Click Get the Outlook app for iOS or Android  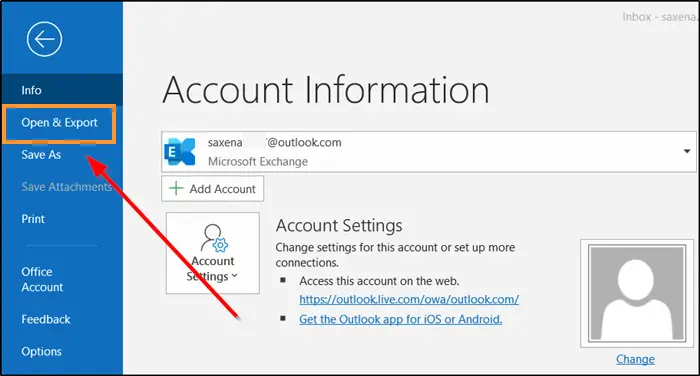(400, 319)
